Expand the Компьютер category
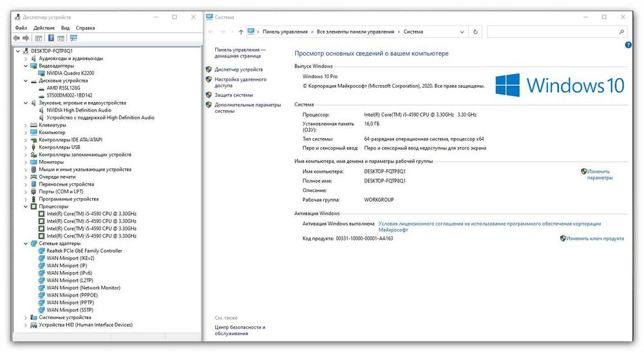 [x=26, y=132]
